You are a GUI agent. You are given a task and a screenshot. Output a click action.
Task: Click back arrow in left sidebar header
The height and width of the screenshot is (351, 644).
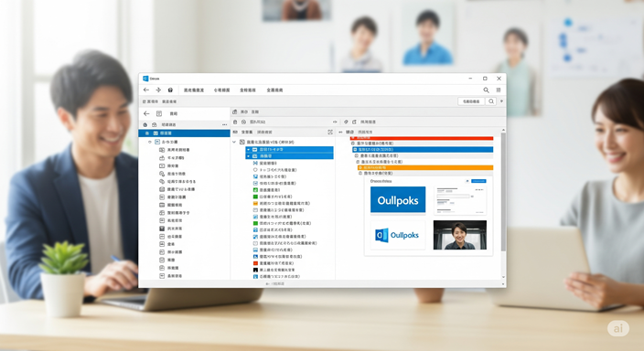point(146,113)
